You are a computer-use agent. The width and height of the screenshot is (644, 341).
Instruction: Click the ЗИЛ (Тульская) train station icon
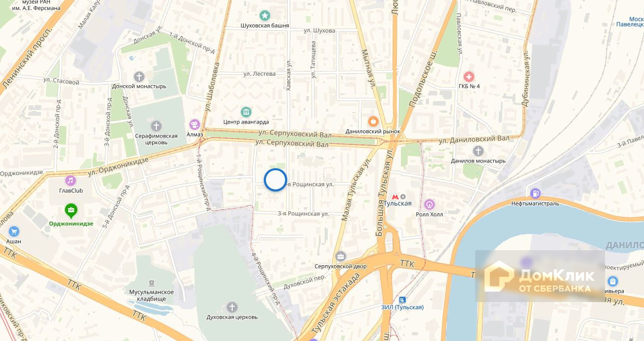tap(402, 300)
